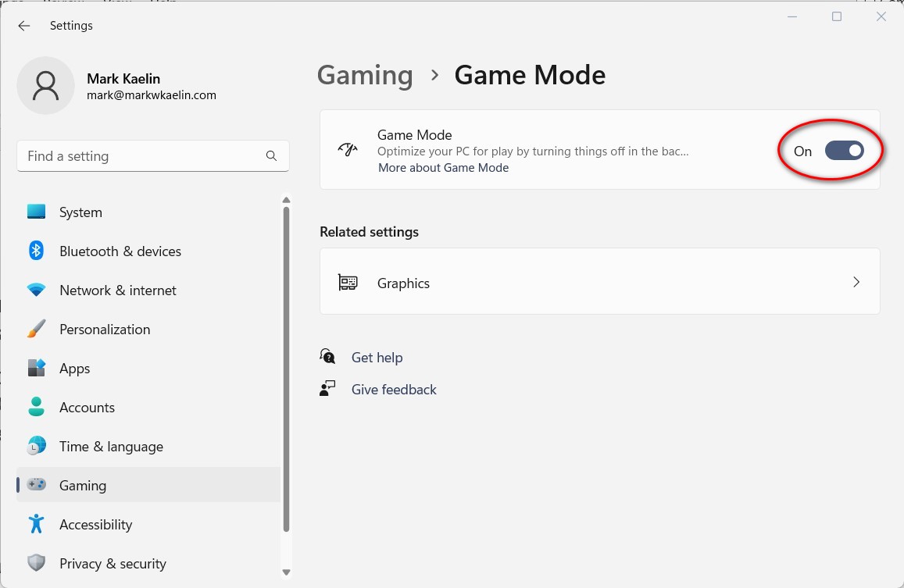
Task: Select the Personalization paintbrush icon
Action: pyautogui.click(x=36, y=329)
